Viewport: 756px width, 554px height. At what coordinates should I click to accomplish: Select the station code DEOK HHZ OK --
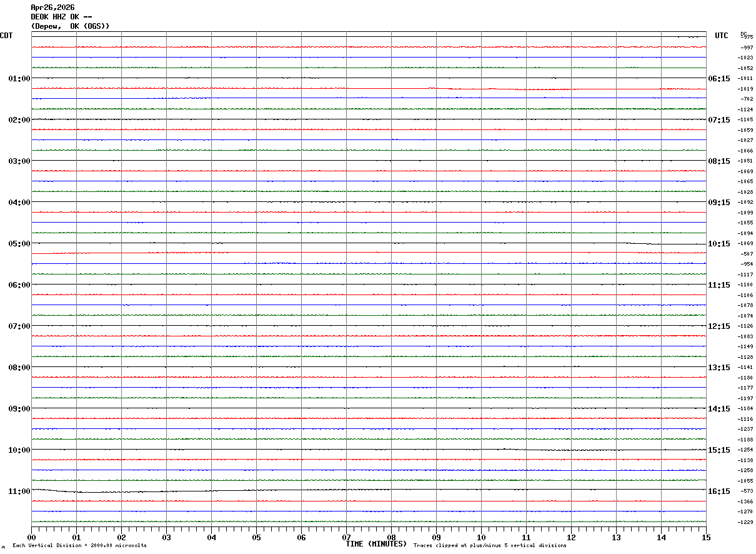pos(62,17)
